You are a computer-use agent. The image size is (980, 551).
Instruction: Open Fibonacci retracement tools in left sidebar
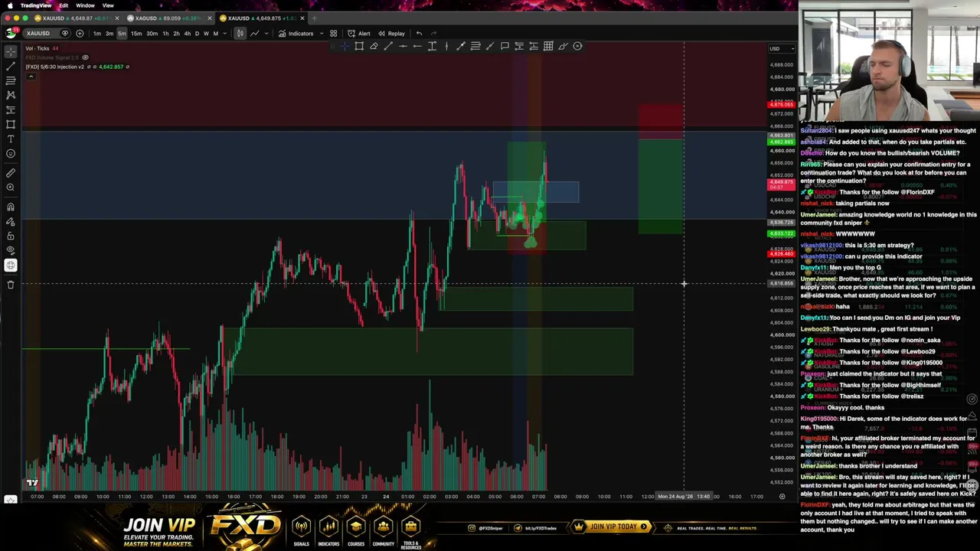tap(11, 80)
